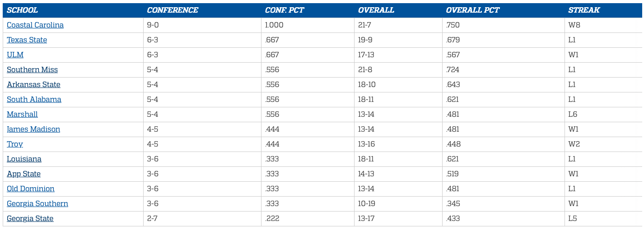Click the Marshall school link
Viewport: 644px width, 230px height.
(x=23, y=115)
